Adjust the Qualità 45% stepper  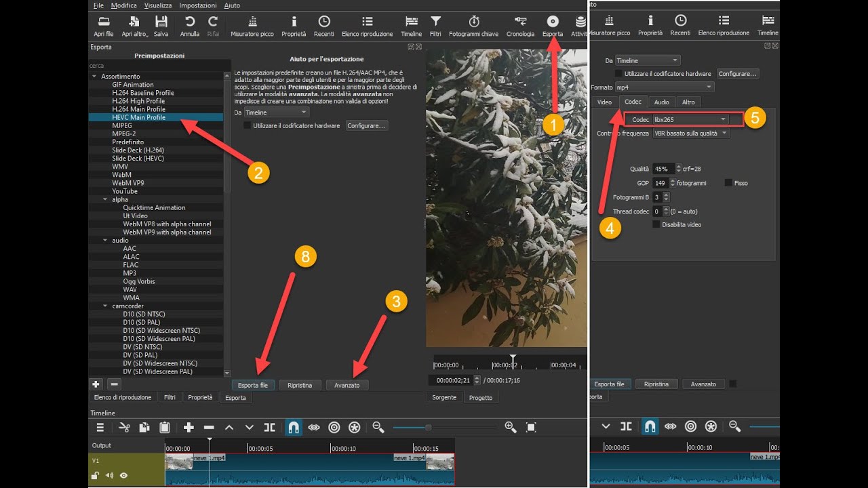[677, 169]
